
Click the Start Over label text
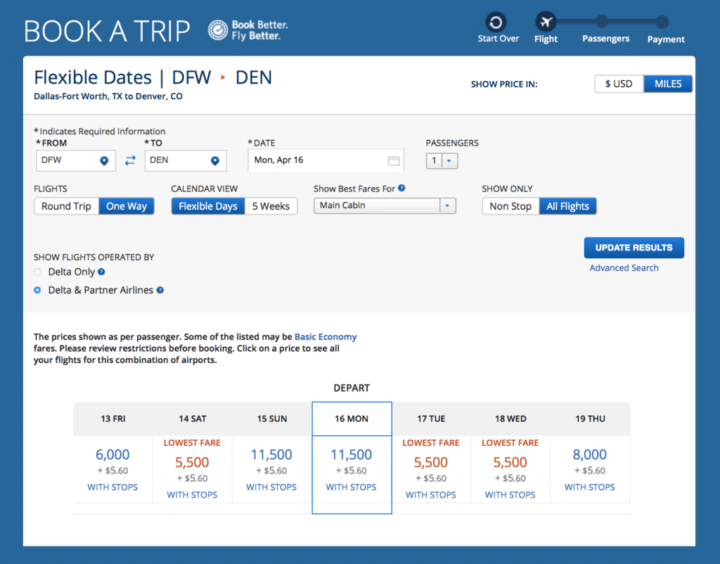(x=498, y=39)
